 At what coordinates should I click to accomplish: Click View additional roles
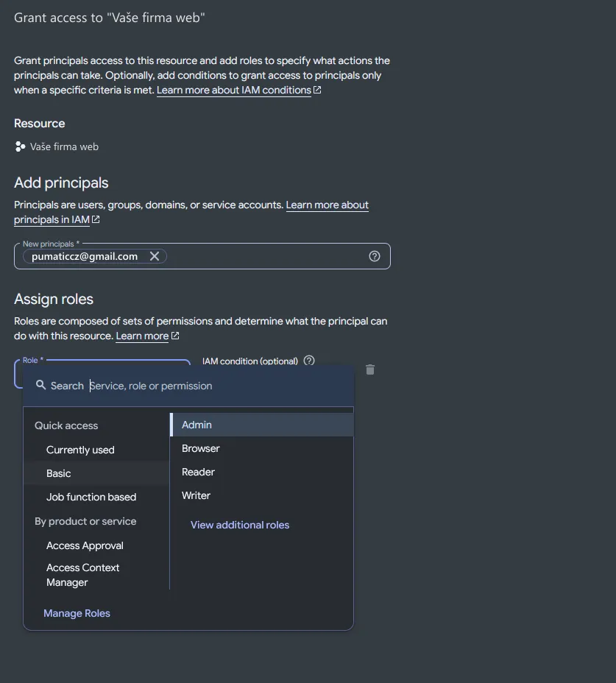tap(240, 525)
